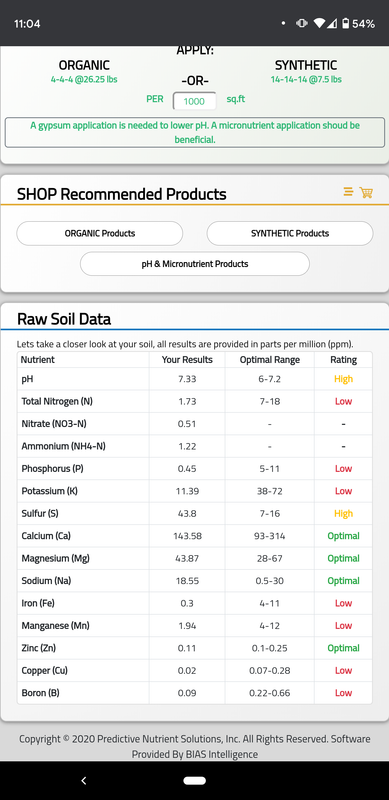
Task: Tap the Nitrate (NO3-N) row label
Action: pos(55,424)
